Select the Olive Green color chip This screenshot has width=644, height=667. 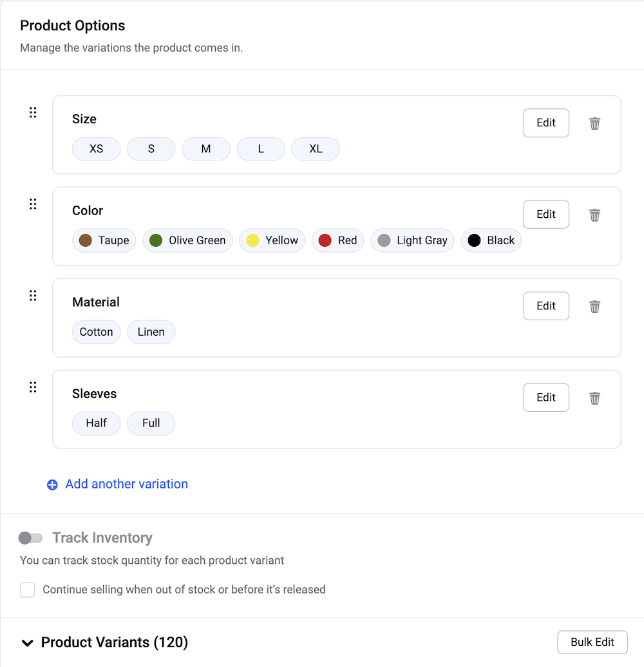[x=188, y=240]
